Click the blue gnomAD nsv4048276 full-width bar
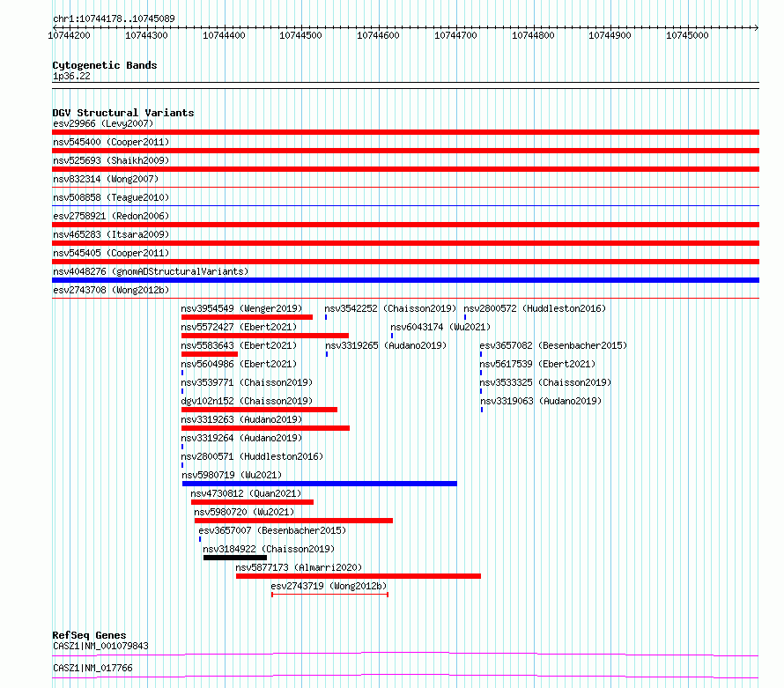This screenshot has height=688, width=784. pos(405,280)
